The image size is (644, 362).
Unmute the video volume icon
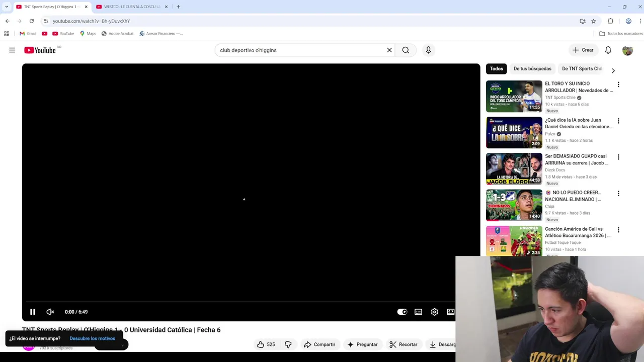50,312
